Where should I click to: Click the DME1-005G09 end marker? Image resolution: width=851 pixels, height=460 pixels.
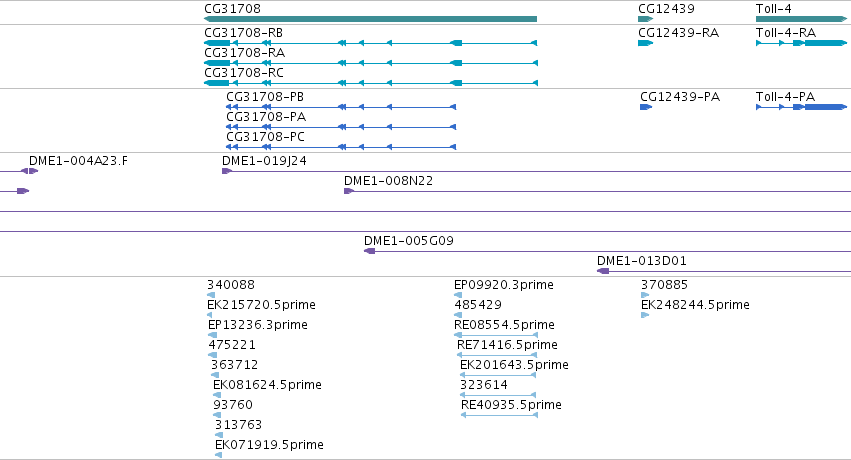click(x=370, y=251)
